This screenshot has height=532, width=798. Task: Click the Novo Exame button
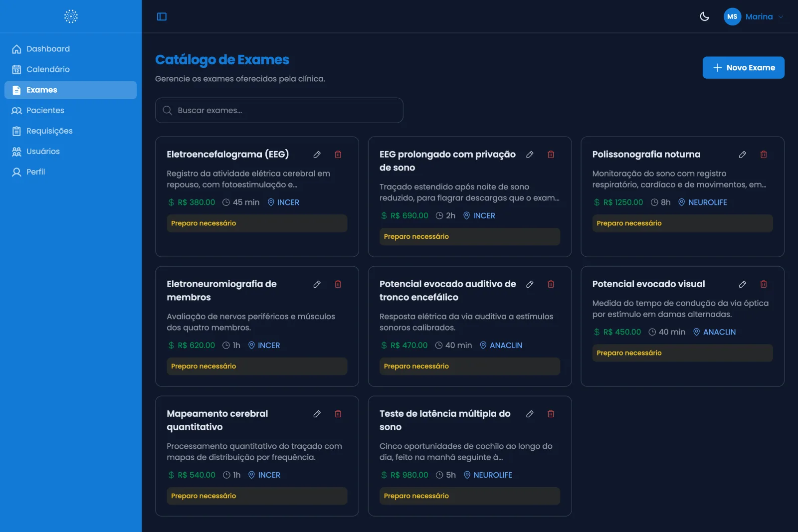pos(743,67)
